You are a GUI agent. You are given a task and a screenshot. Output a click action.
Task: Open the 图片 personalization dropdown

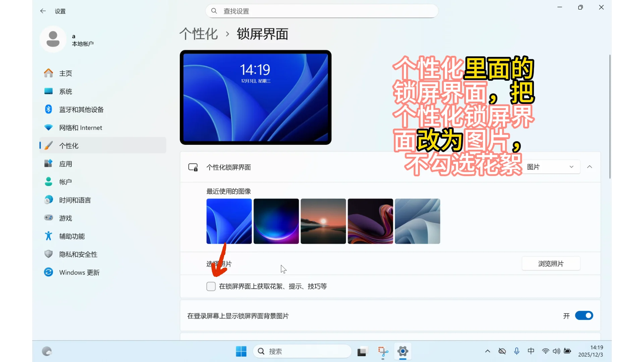pos(551,167)
